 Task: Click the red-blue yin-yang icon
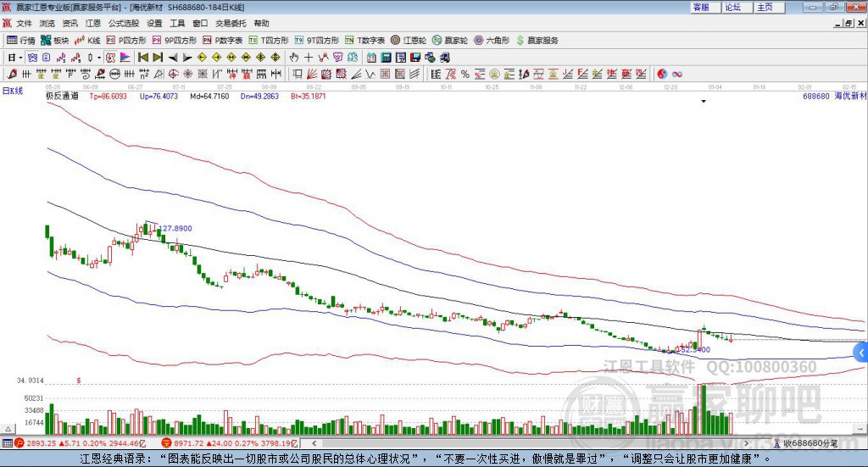tap(662, 74)
